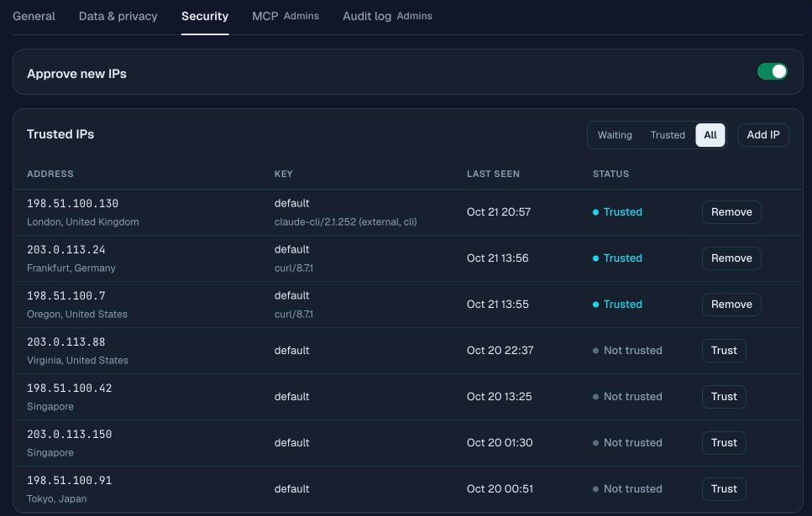Show All IPs filter
This screenshot has width=812, height=516.
point(710,135)
